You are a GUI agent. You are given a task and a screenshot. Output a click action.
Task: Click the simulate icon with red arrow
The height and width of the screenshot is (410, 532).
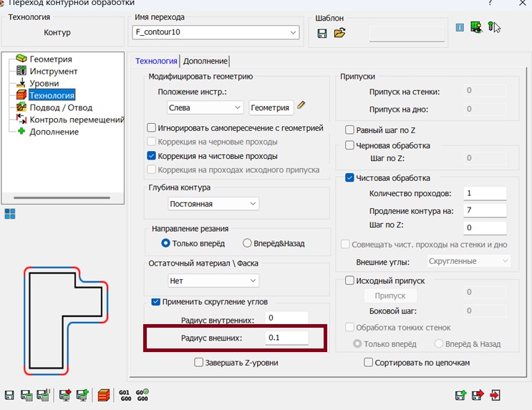tap(65, 395)
